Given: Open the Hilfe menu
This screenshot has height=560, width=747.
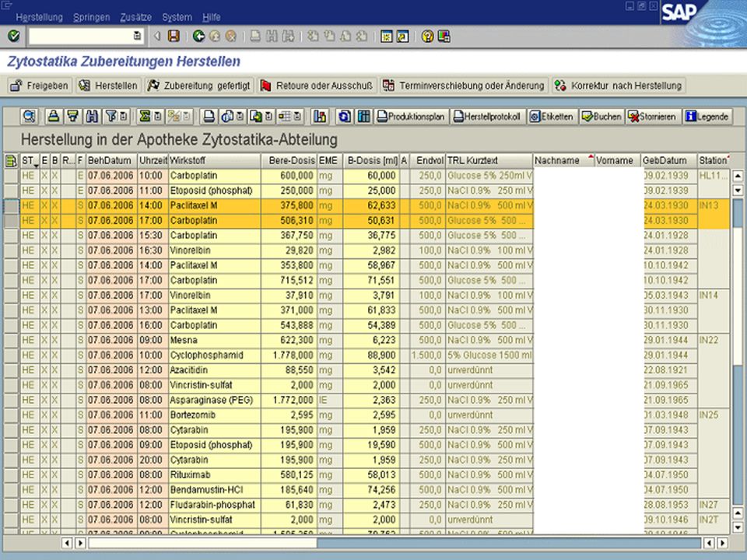Looking at the screenshot, I should coord(212,17).
